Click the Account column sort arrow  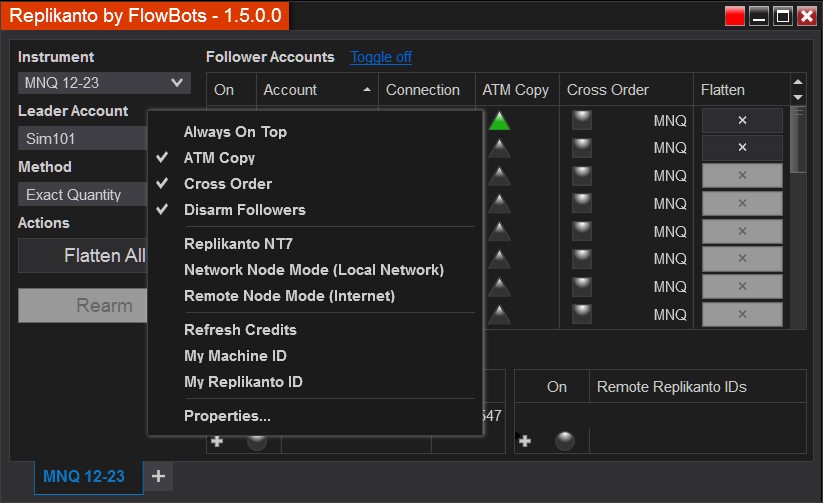click(367, 90)
